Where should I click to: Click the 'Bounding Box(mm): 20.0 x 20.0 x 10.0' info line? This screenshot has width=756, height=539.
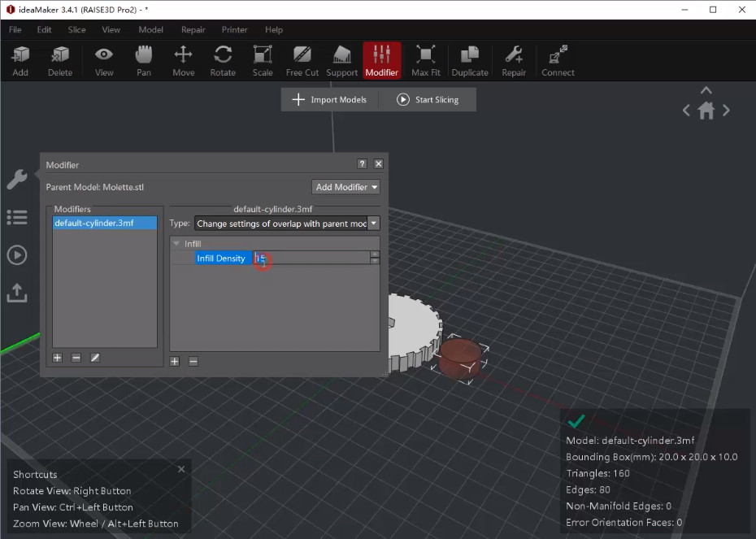[651, 457]
